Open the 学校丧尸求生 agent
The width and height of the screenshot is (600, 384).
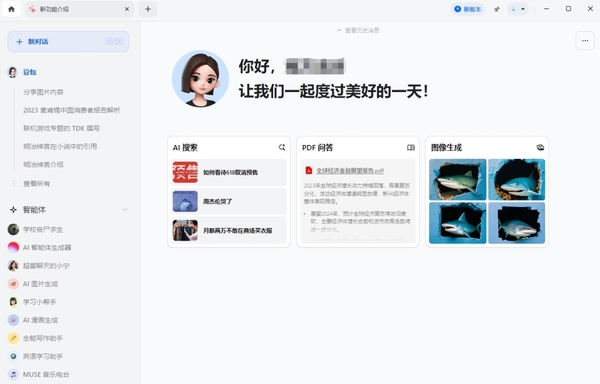click(43, 229)
